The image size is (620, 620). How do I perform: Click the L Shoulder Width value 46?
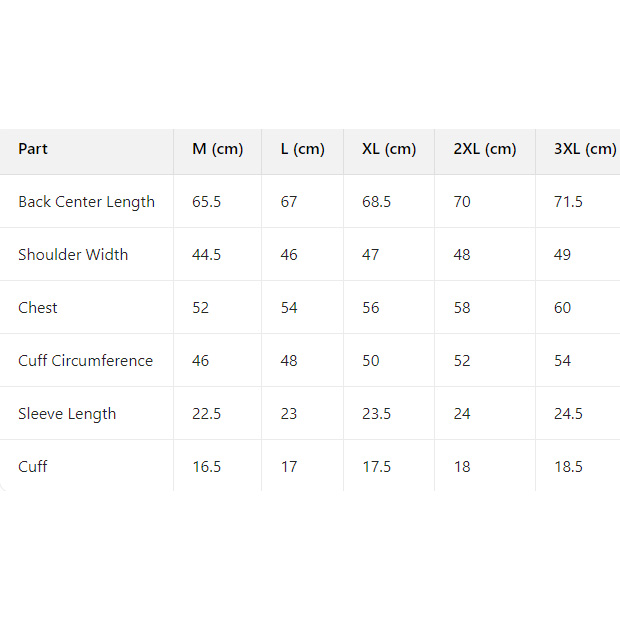click(x=289, y=255)
